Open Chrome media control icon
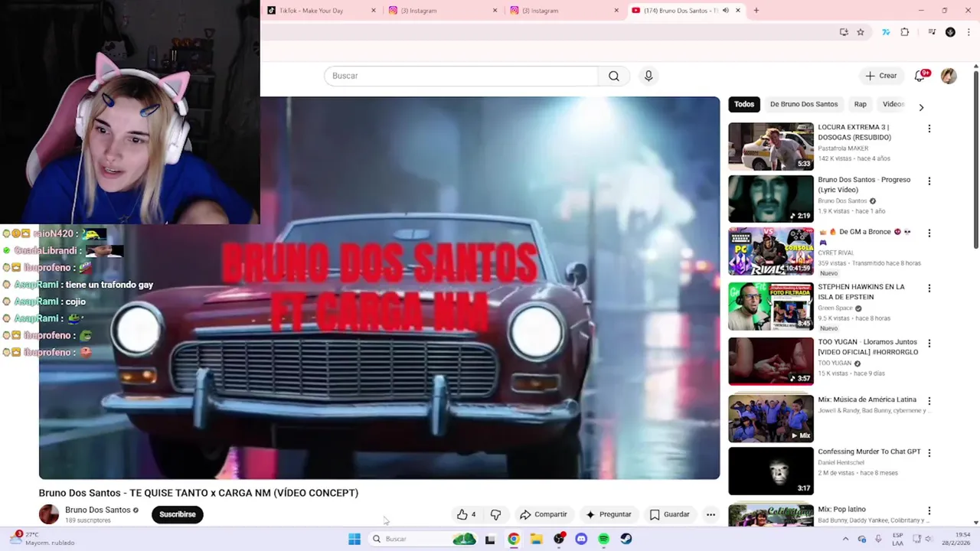The height and width of the screenshot is (551, 980). pyautogui.click(x=932, y=32)
